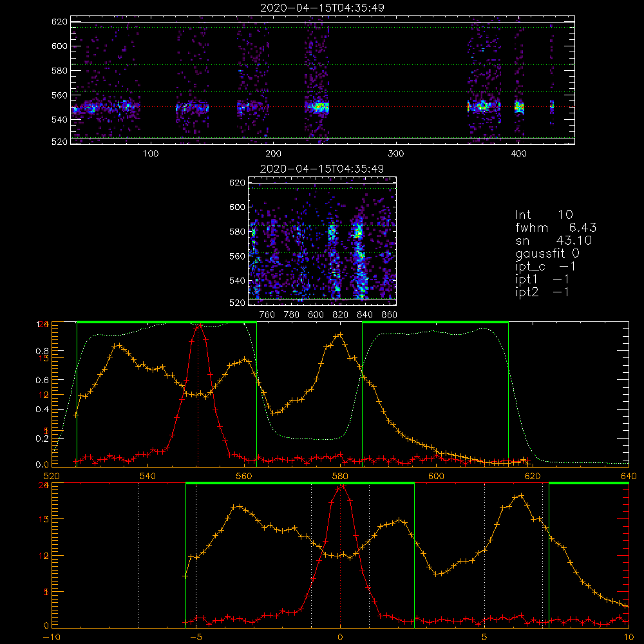
Task: Click the '0.4' y-axis label
Action: point(42,410)
